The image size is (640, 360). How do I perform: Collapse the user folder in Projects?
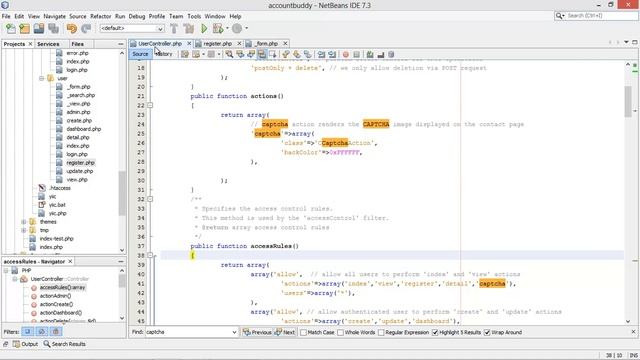[x=42, y=78]
